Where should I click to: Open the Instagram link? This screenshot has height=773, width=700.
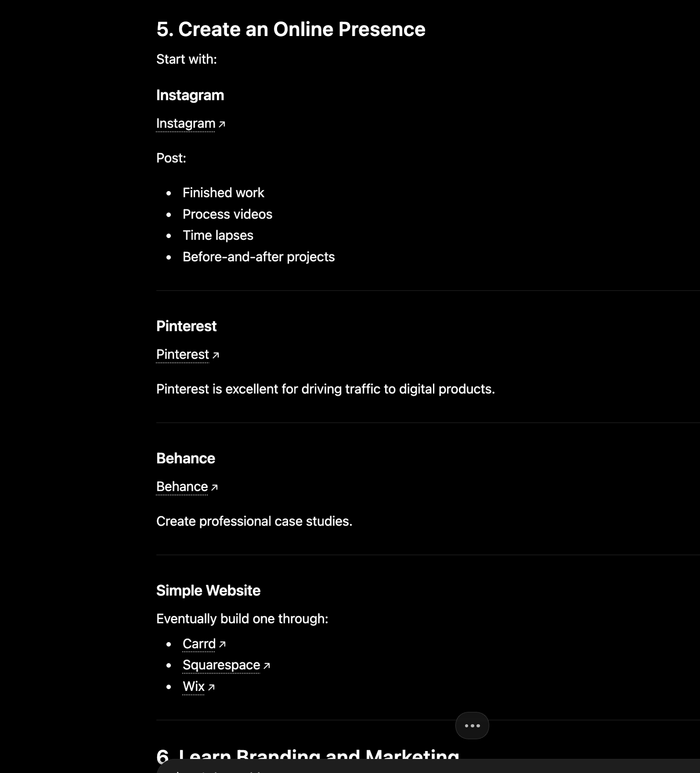(x=185, y=124)
